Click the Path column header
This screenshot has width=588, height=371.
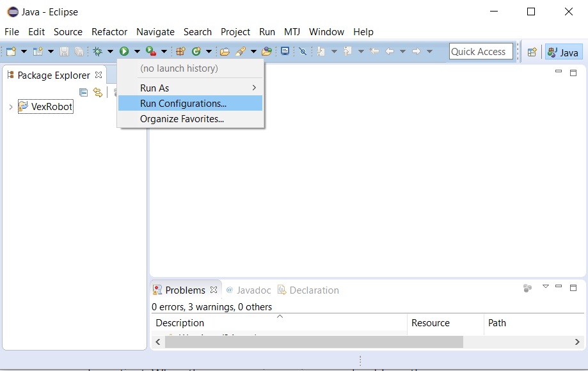pyautogui.click(x=534, y=322)
